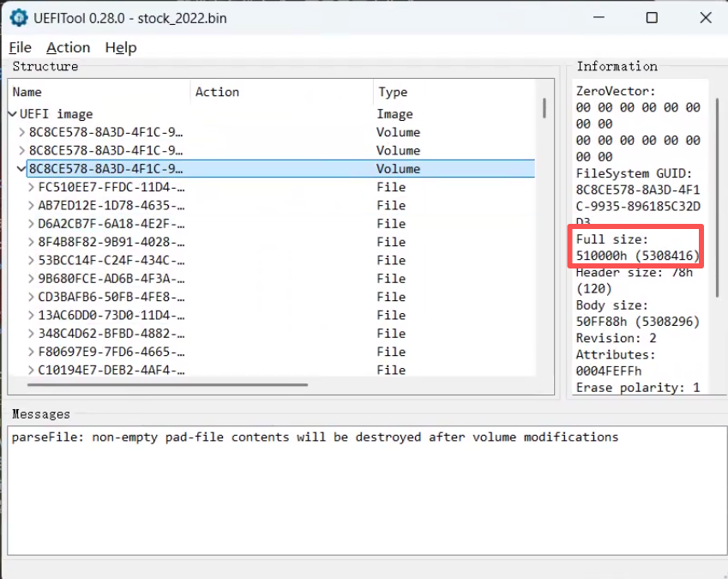Click the Structure tree vertical scrollbar
The width and height of the screenshot is (728, 579).
tap(544, 108)
